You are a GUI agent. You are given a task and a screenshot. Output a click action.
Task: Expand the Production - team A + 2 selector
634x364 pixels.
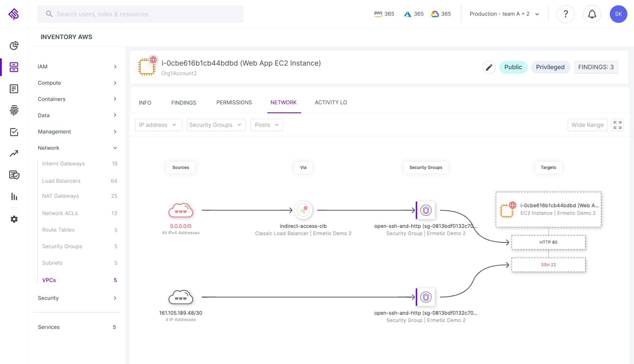click(504, 14)
